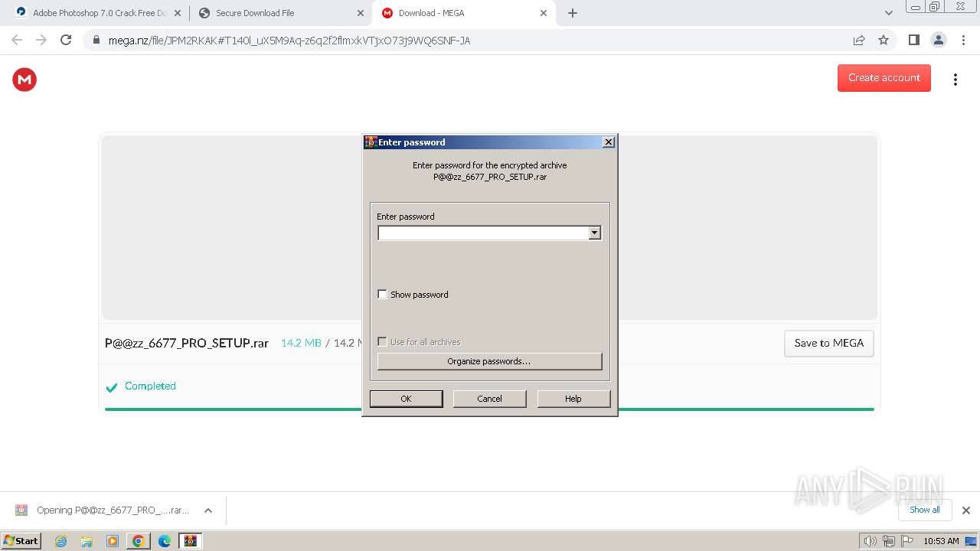Close the Enter password dialog

coord(609,142)
